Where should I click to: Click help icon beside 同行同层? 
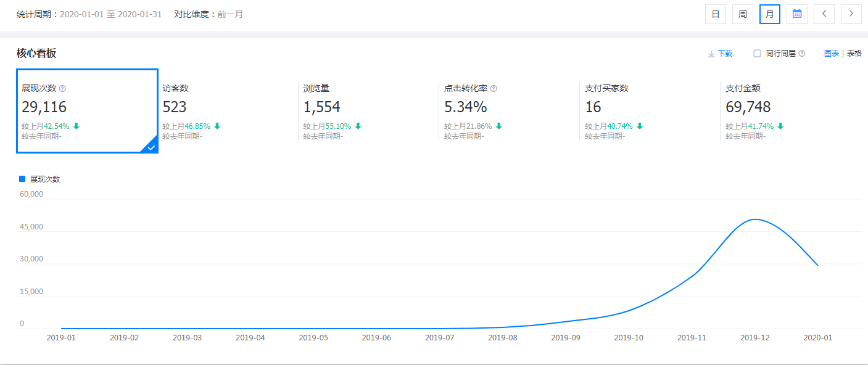[x=802, y=54]
